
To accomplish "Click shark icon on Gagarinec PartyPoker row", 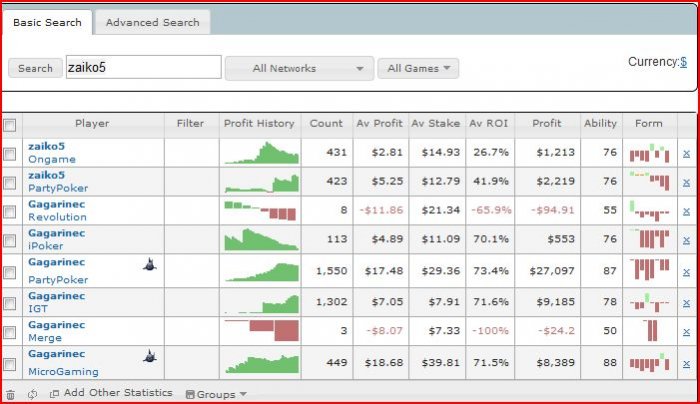I will [x=150, y=264].
